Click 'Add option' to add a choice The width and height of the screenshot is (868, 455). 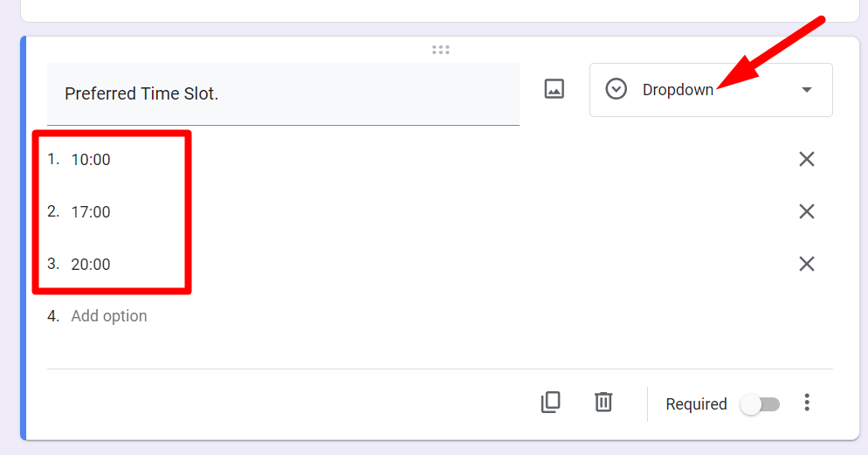tap(109, 316)
